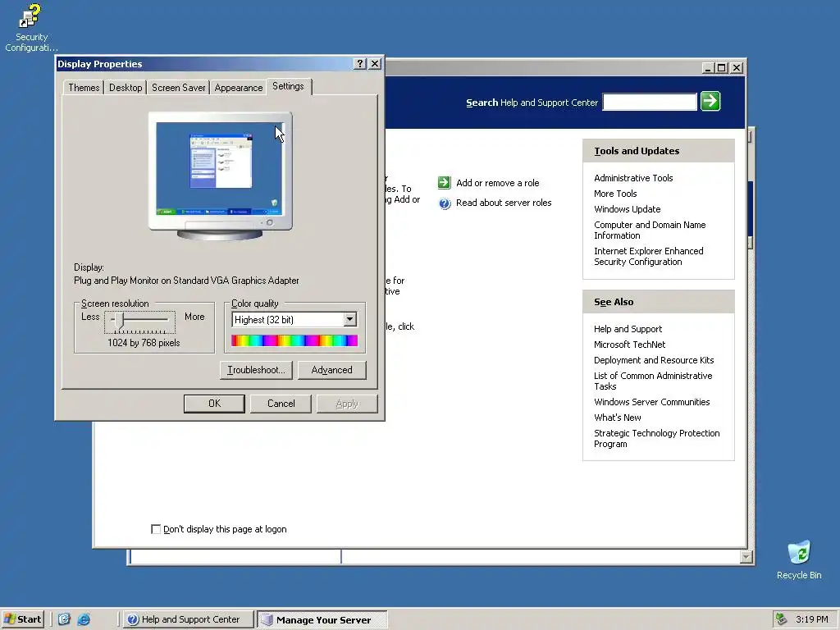Open Internet Explorer Enhanced Security Configuration link
The width and height of the screenshot is (840, 630).
[648, 256]
